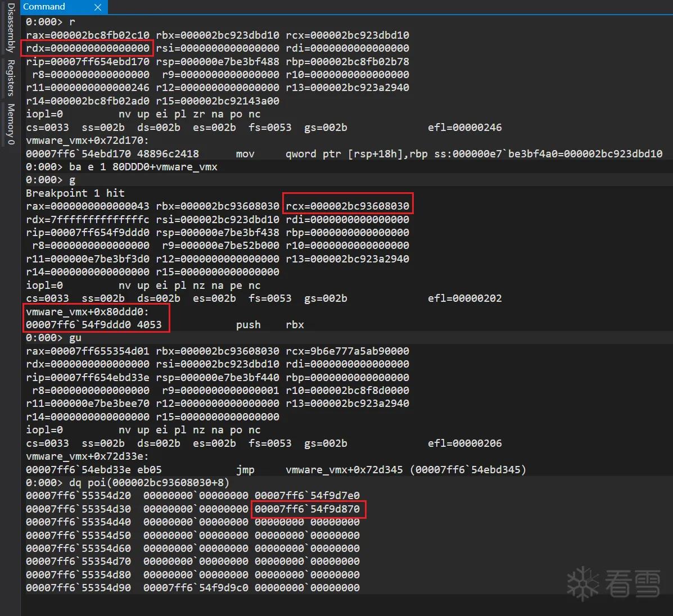The height and width of the screenshot is (616, 673).
Task: Click the red-boxed rdx=0000000000000000 value
Action: (x=88, y=48)
